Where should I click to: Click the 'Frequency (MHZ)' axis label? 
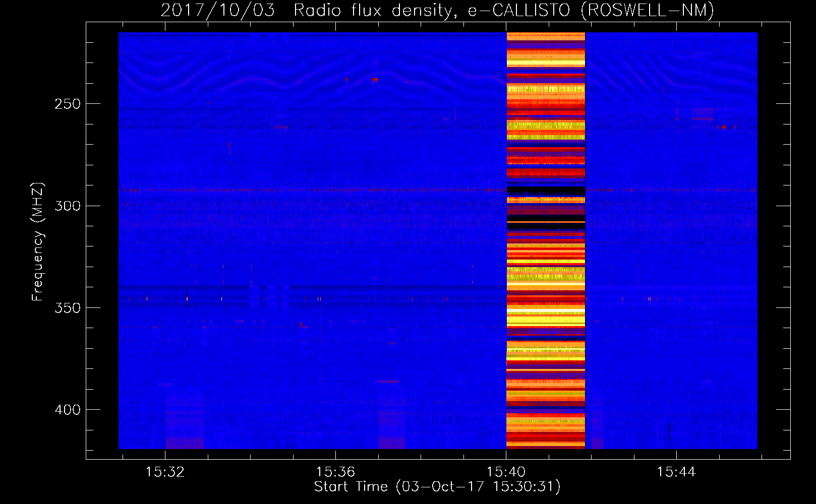point(38,242)
